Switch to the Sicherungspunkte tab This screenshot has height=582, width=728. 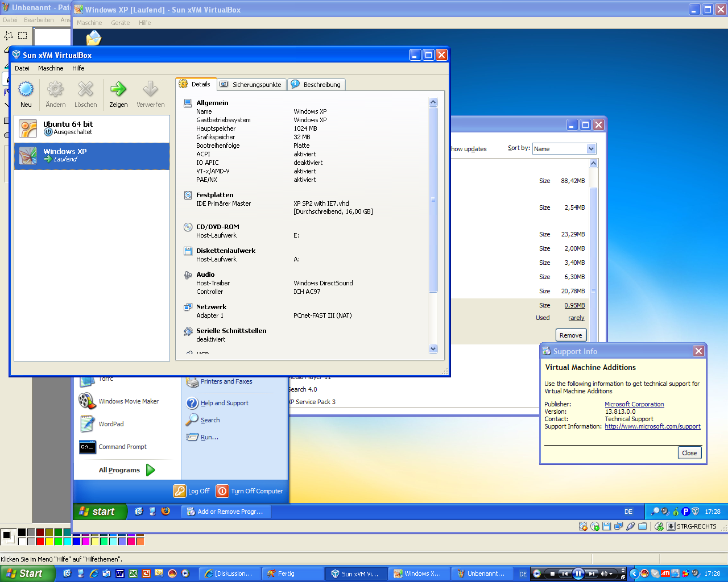pos(251,85)
